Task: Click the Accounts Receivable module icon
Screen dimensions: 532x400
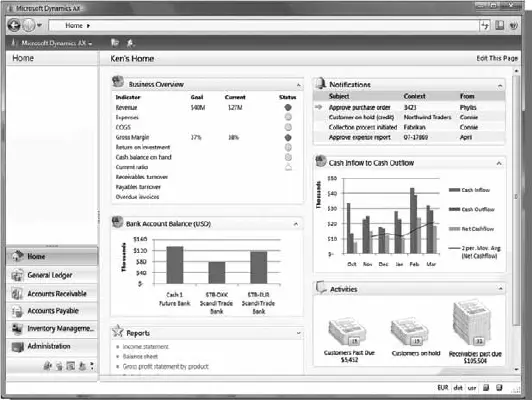Action: coord(17,293)
